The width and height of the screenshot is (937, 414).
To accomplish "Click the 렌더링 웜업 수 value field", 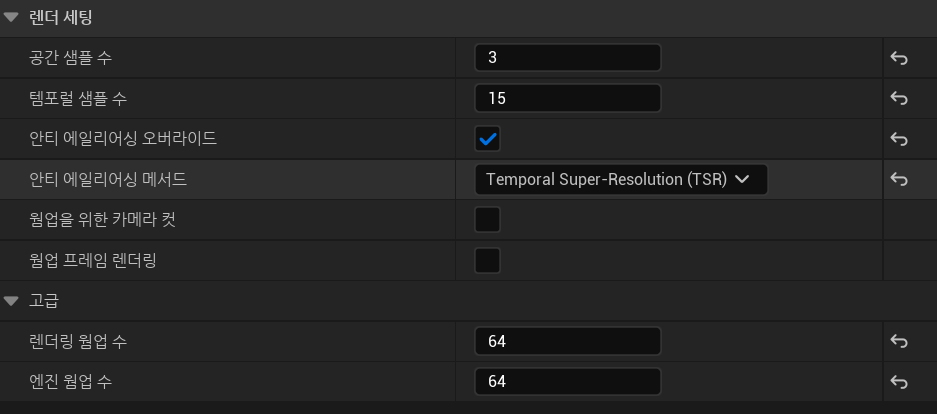I will pyautogui.click(x=568, y=342).
